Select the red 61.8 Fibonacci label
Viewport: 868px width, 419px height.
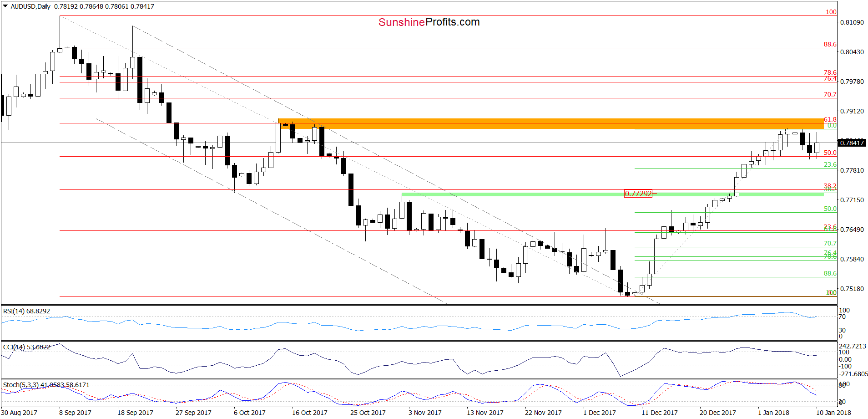pos(830,119)
